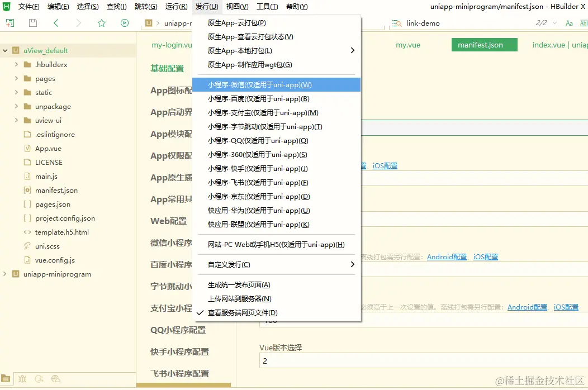Click the green back navigation arrow

(56, 23)
